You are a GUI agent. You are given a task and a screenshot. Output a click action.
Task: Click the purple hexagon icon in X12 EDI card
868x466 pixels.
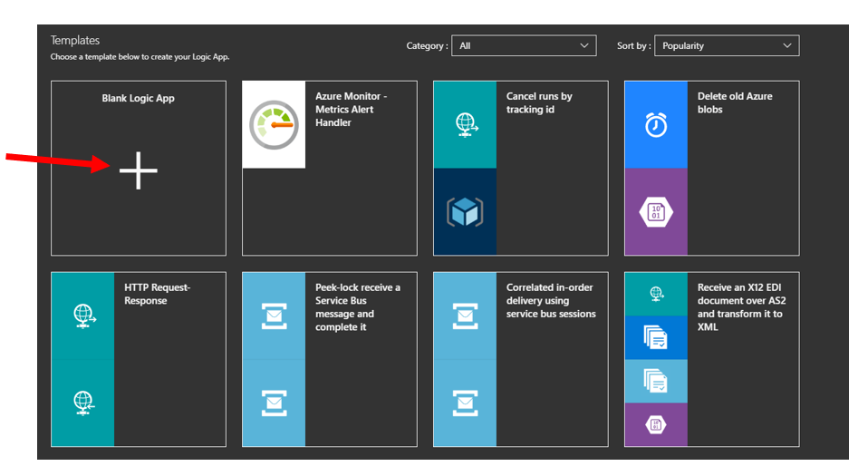pyautogui.click(x=656, y=425)
